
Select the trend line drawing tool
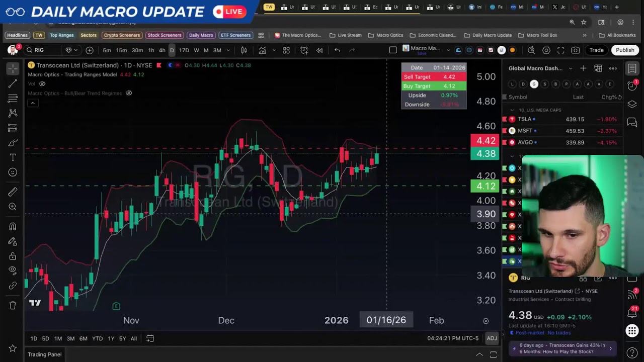click(x=13, y=83)
